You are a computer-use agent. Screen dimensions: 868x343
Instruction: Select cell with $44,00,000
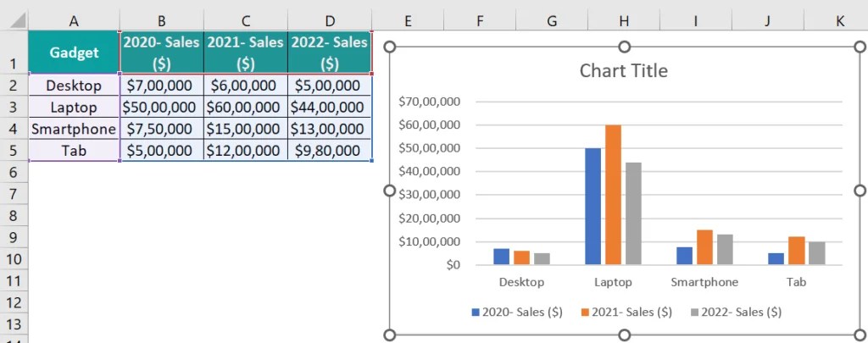click(330, 107)
